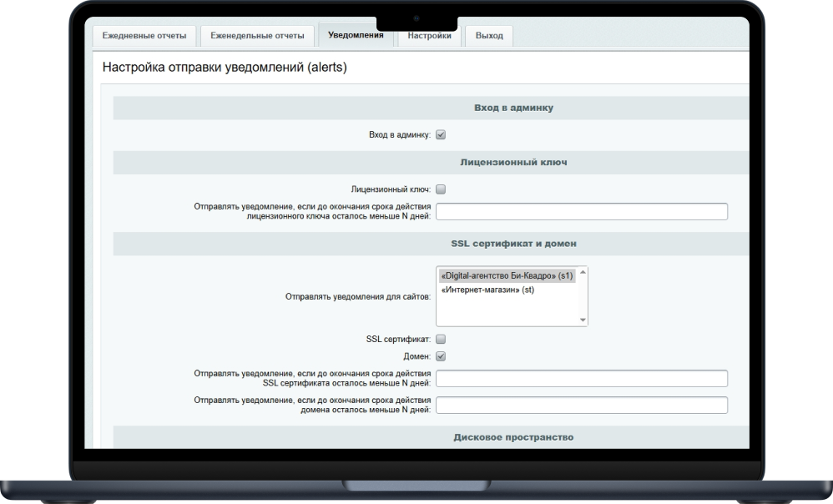Switch to the Еженедельные отчеты tab
This screenshot has width=833, height=504.
[x=257, y=36]
